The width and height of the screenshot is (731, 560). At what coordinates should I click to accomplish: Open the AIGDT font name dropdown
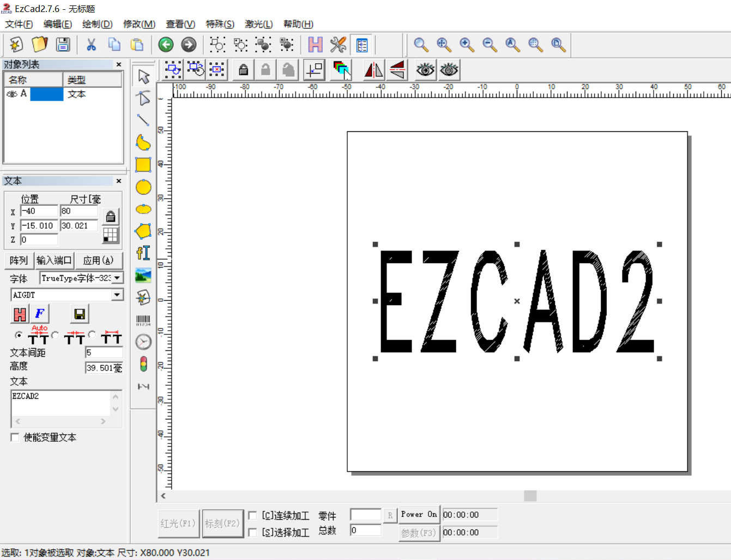(x=117, y=295)
